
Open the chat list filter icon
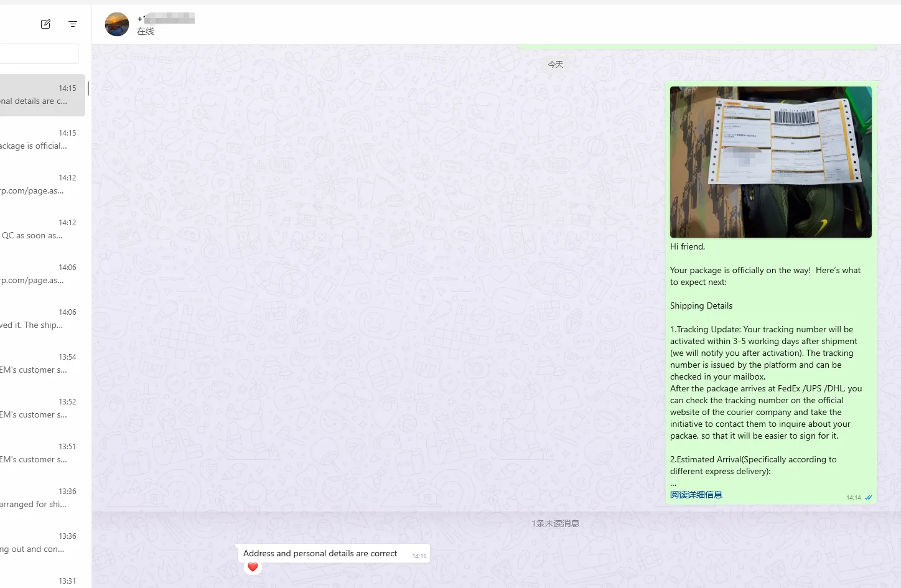[x=73, y=24]
